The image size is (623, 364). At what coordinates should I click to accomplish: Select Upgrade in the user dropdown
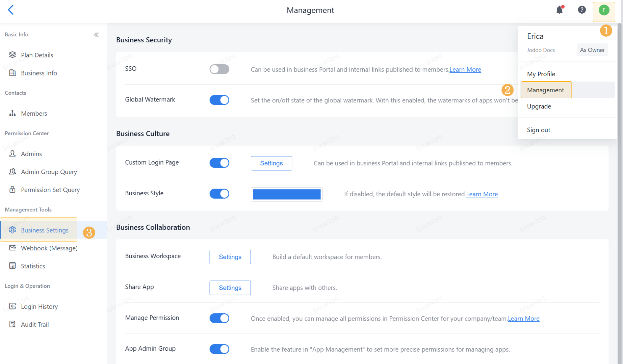(539, 106)
